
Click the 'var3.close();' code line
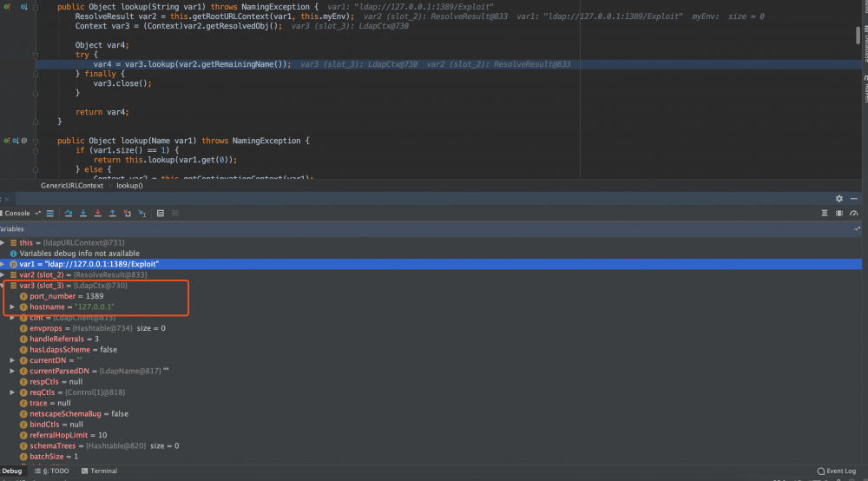click(x=122, y=83)
